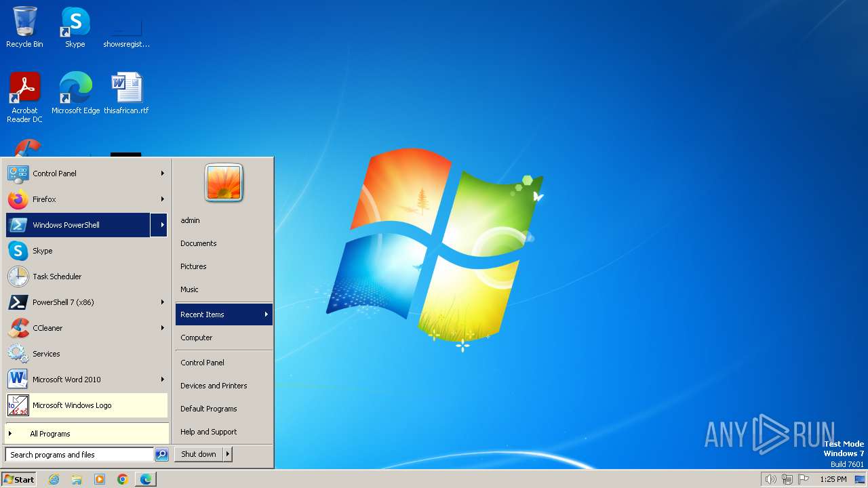
Task: Open Computer from Start menu
Action: [196, 338]
